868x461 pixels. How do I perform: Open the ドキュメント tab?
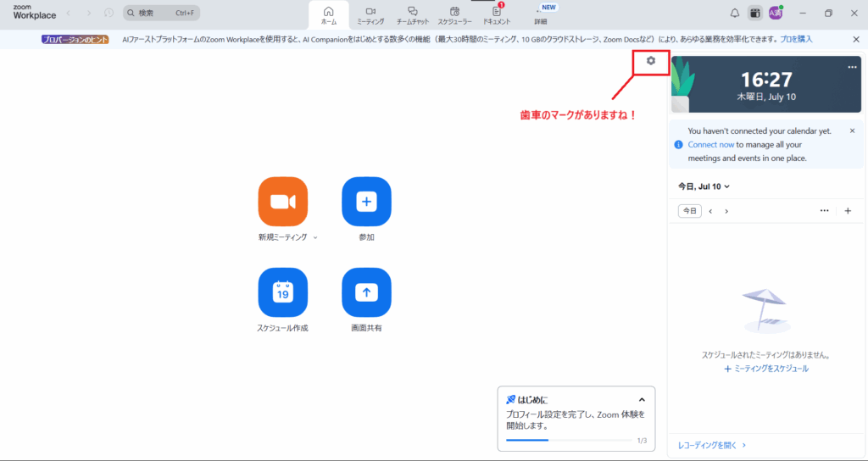pyautogui.click(x=497, y=15)
